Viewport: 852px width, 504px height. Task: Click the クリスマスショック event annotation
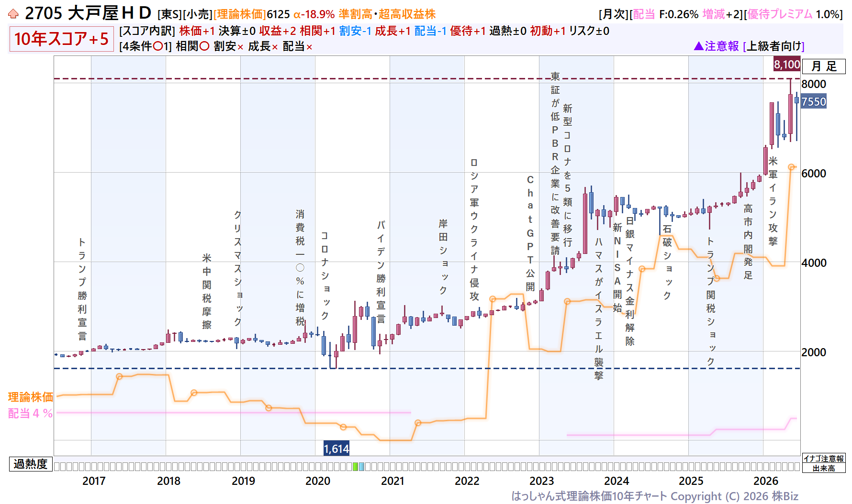tap(238, 268)
